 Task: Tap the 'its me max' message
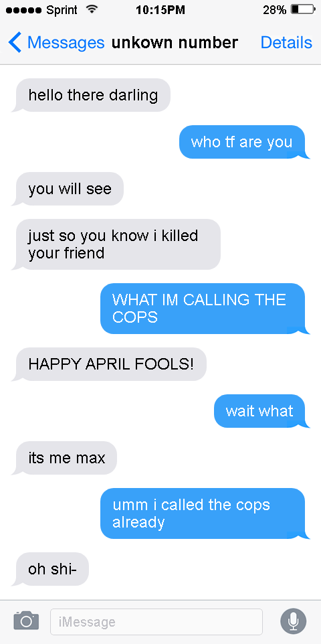[x=64, y=458]
